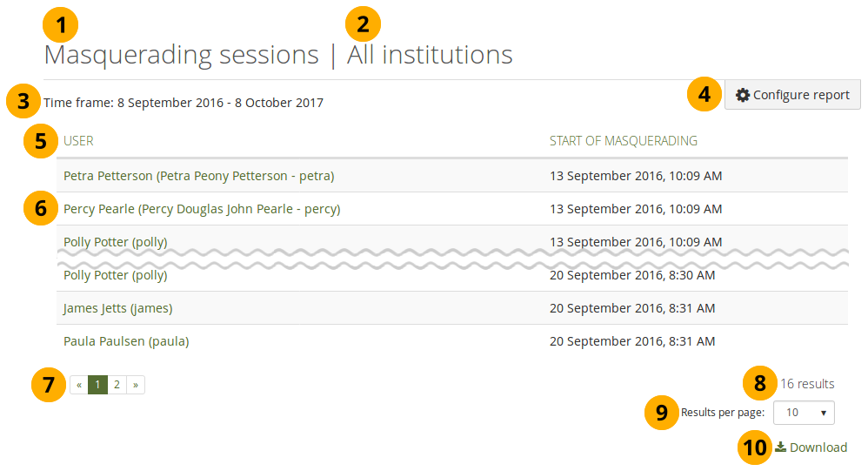Open Paula Paulsen's user profile

(x=126, y=341)
